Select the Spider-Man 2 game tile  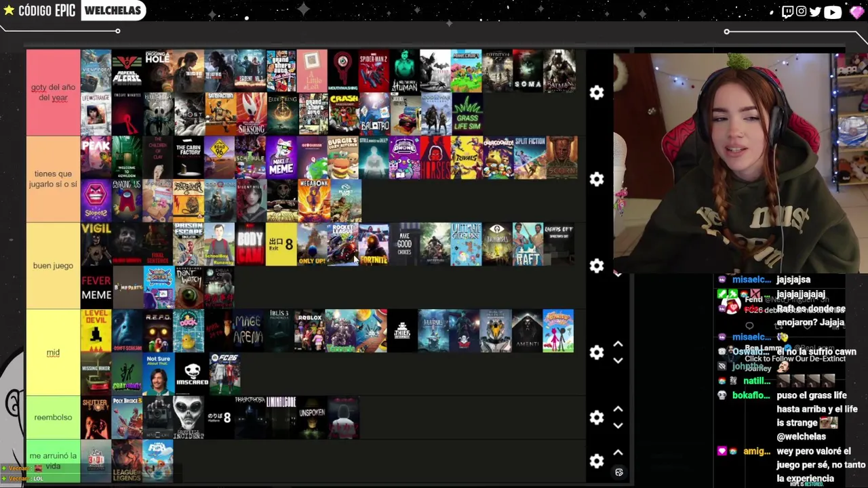pyautogui.click(x=374, y=70)
